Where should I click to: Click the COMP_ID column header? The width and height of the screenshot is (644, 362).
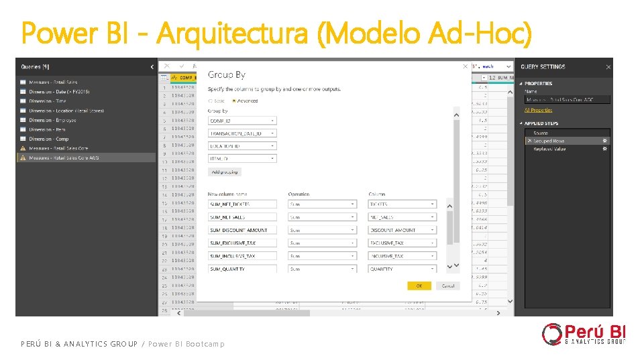pyautogui.click(x=184, y=78)
